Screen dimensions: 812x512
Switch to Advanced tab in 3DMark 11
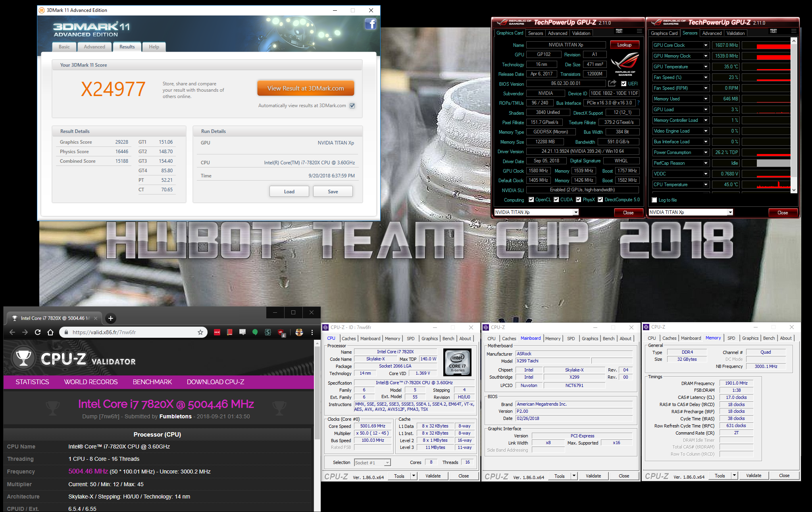point(94,47)
